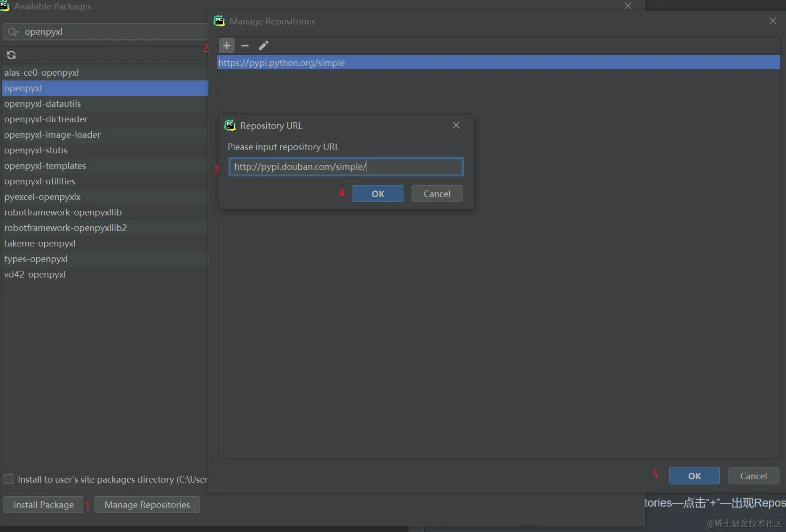
Task: Click the search magnifier icon in Available Packages
Action: pyautogui.click(x=13, y=32)
